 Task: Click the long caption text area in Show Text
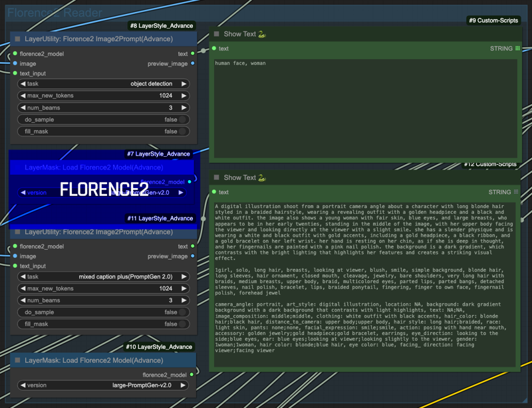[x=364, y=284]
